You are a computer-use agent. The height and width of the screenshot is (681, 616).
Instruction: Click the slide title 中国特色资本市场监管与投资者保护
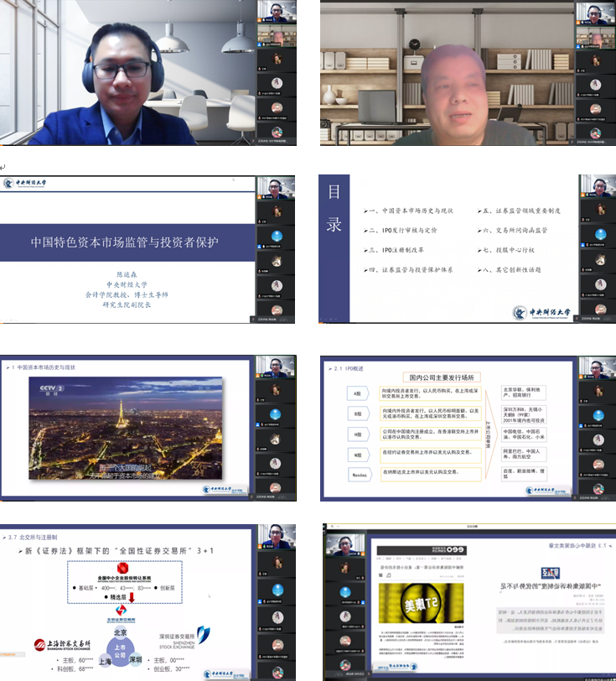tap(124, 242)
